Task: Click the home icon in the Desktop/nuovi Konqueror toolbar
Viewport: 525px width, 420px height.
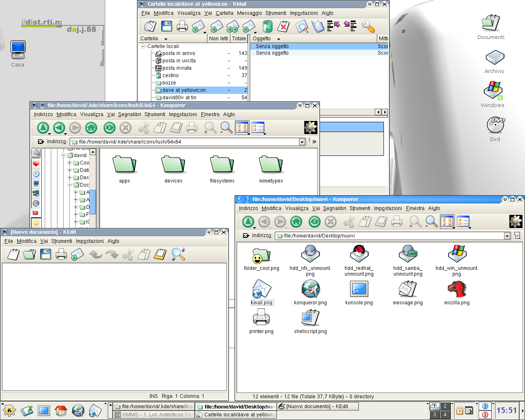Action: click(x=296, y=222)
